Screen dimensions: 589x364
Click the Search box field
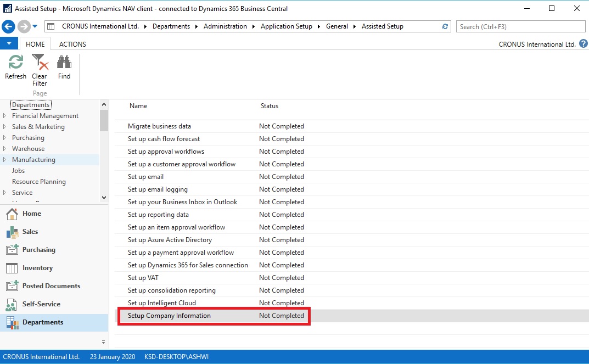tap(520, 26)
